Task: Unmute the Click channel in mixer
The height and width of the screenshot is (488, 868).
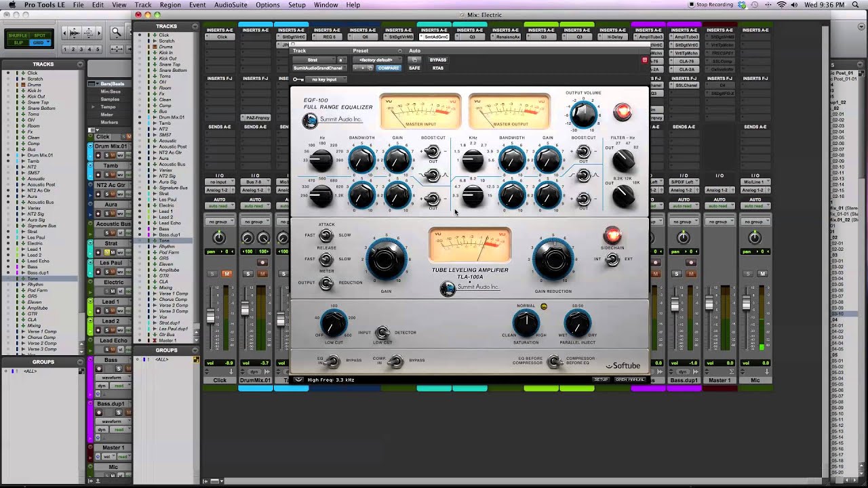Action: [226, 274]
